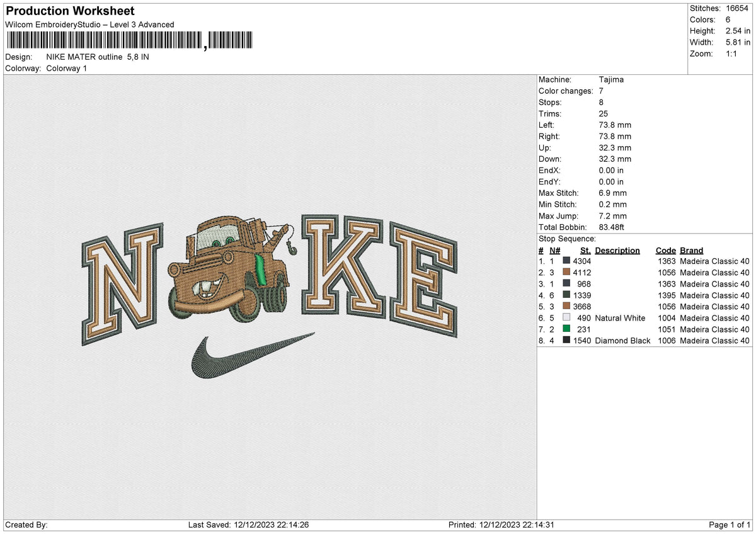Click the Right value '73.8 mm'
This screenshot has width=756, height=534.
pos(615,137)
